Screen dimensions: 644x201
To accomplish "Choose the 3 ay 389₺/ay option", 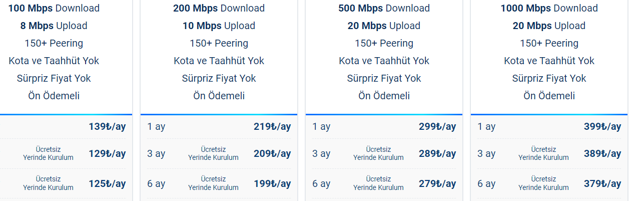I will tap(549, 154).
